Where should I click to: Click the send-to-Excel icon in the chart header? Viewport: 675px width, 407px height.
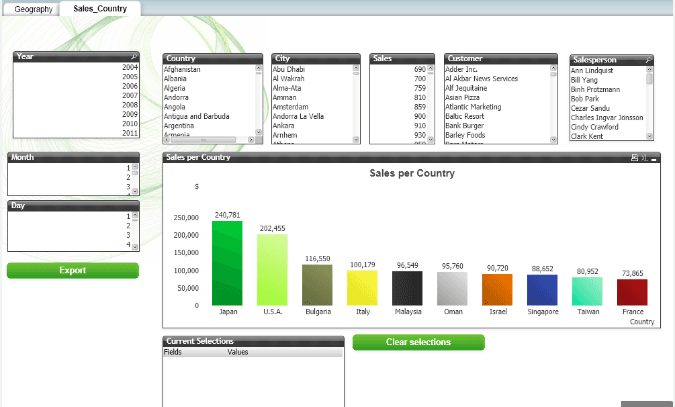644,158
